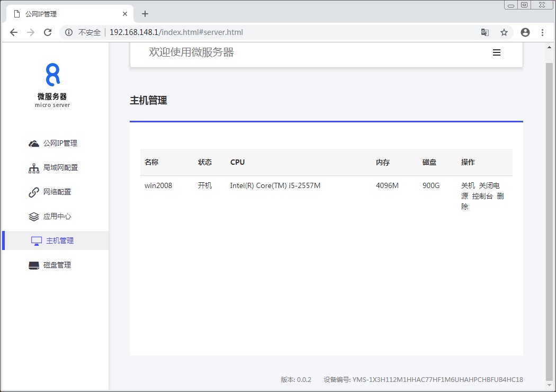Click the 微服务器 logo icon
Screen dimensions: 556x392
52,75
